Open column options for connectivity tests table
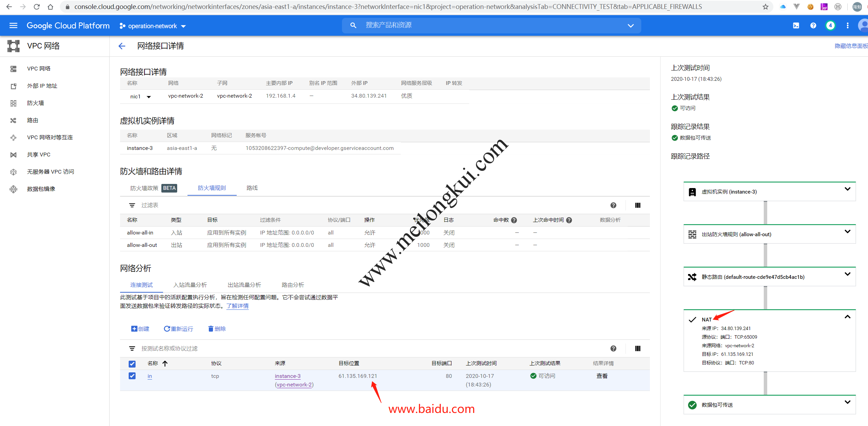Screen dimensions: 868x426 click(x=638, y=349)
